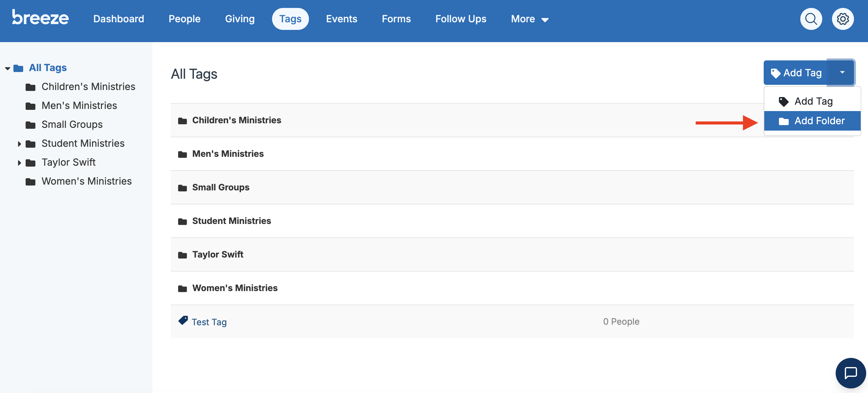This screenshot has height=393, width=868.
Task: Go to the Follow Ups tab
Action: coord(461,19)
